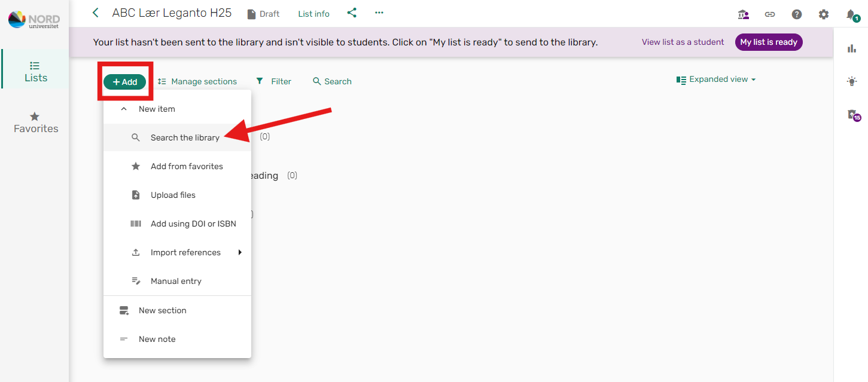The image size is (868, 382).
Task: Click the permalink chain icon
Action: point(770,14)
